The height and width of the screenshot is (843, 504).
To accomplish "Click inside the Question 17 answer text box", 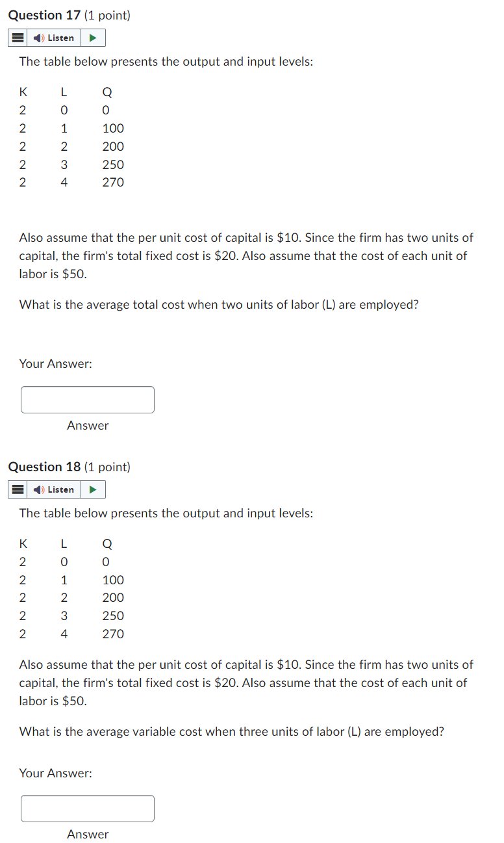I will 87,399.
